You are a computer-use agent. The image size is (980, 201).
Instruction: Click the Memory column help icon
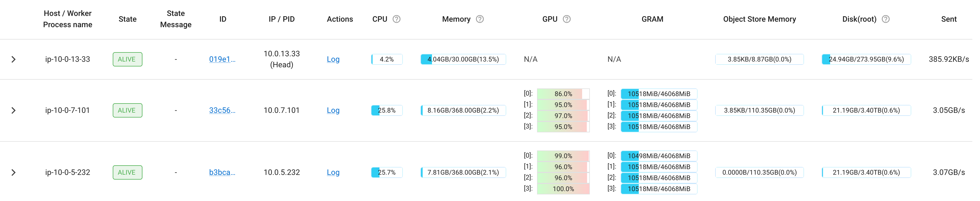pyautogui.click(x=480, y=19)
